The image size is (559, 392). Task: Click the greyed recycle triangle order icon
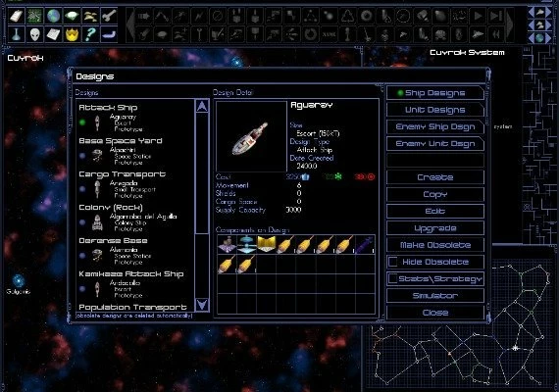347,16
